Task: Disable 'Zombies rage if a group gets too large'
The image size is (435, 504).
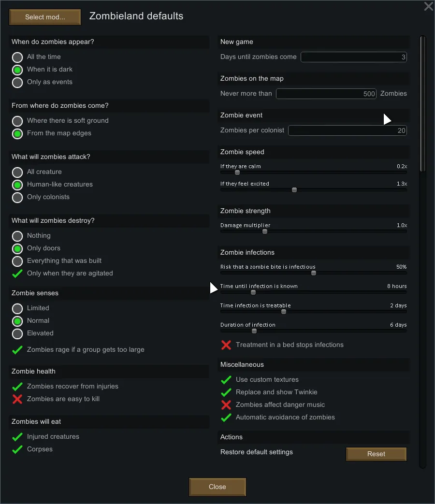Action: click(17, 350)
